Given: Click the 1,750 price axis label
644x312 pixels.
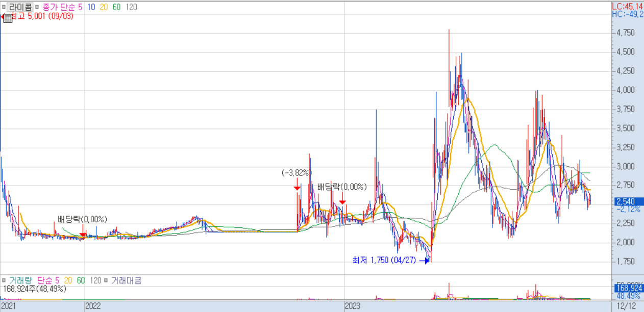Looking at the screenshot, I should [x=625, y=262].
